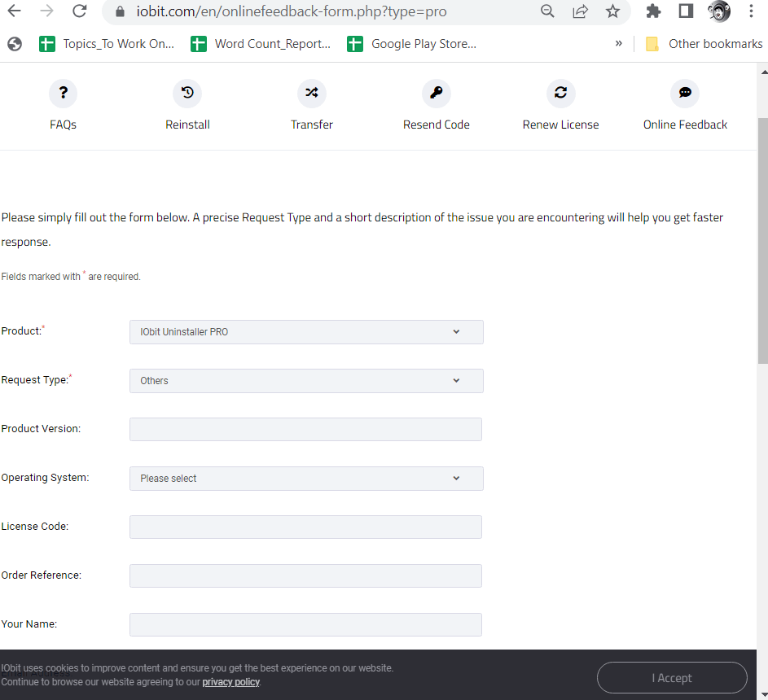Click the scrollbar down arrow
The width and height of the screenshot is (768, 700).
(x=764, y=694)
